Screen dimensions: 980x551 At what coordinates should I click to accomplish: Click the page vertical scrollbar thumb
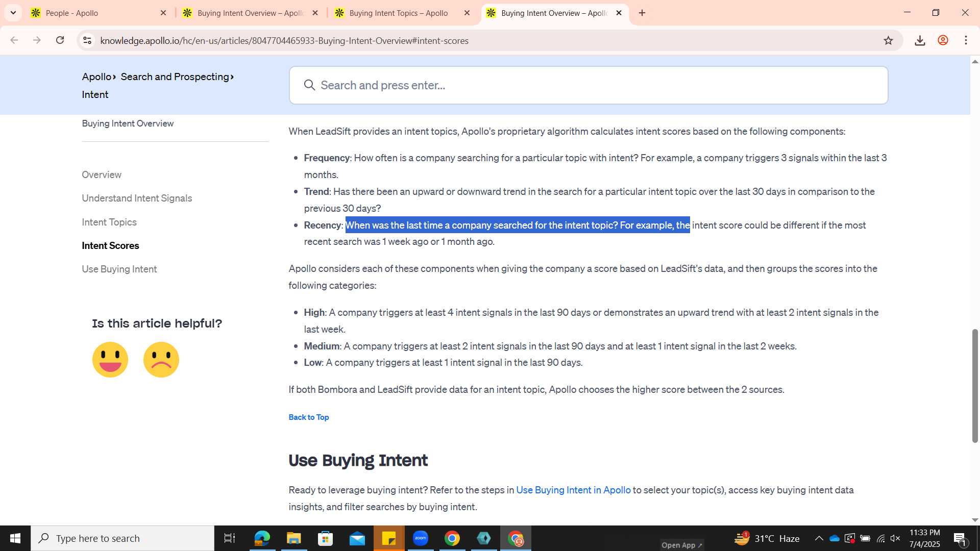click(975, 386)
